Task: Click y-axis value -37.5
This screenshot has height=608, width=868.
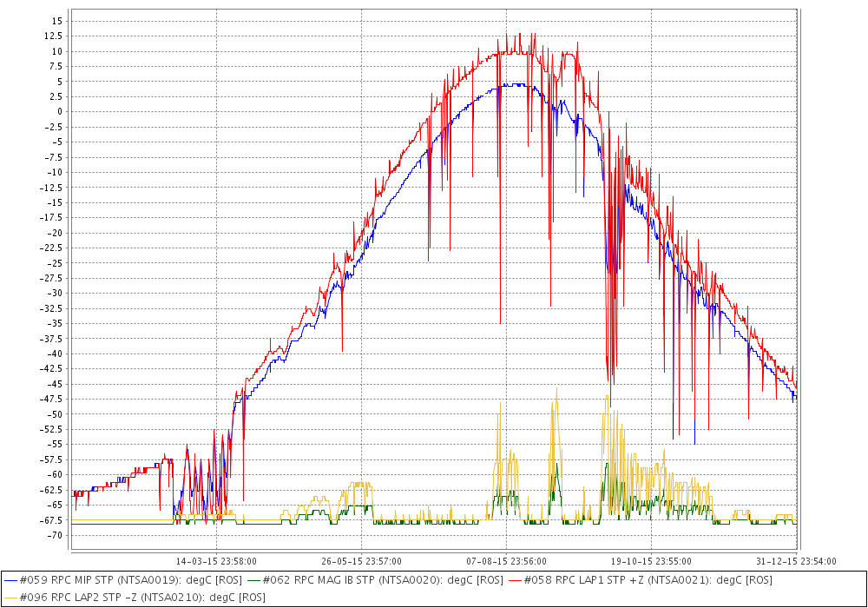Action: tap(51, 339)
